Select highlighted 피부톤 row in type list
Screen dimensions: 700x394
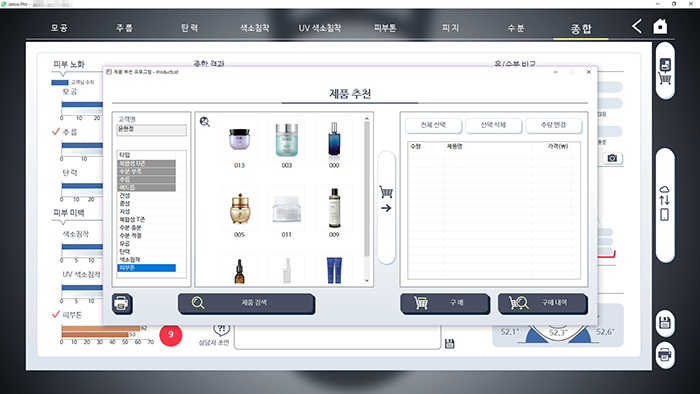(x=146, y=268)
